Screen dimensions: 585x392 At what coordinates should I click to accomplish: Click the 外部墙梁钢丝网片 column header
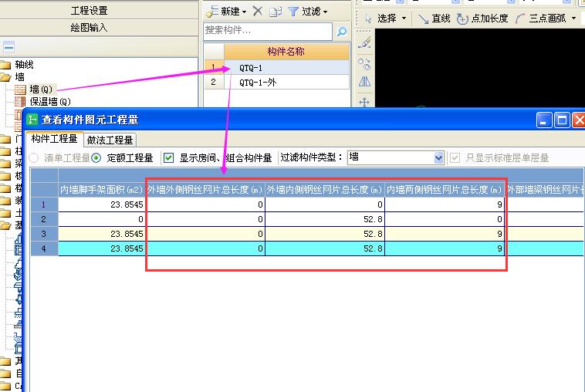pos(545,190)
